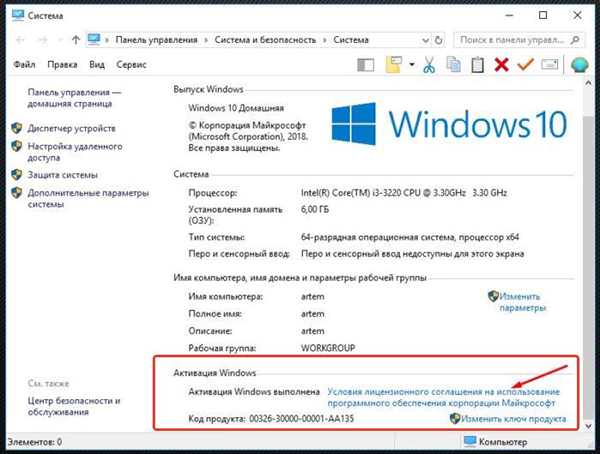Toggle the preview pane layout icon

click(365, 65)
